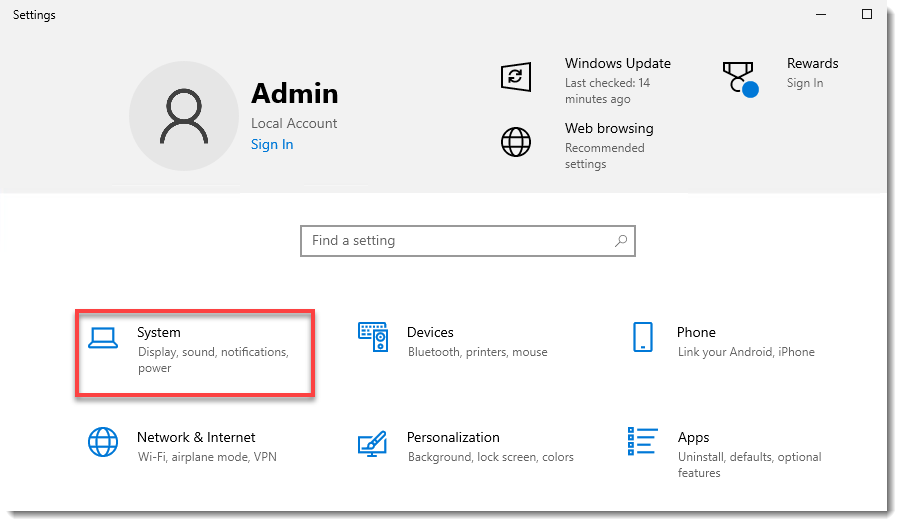This screenshot has height=526, width=902.
Task: Open the Apps settings category
Action: pyautogui.click(x=725, y=453)
